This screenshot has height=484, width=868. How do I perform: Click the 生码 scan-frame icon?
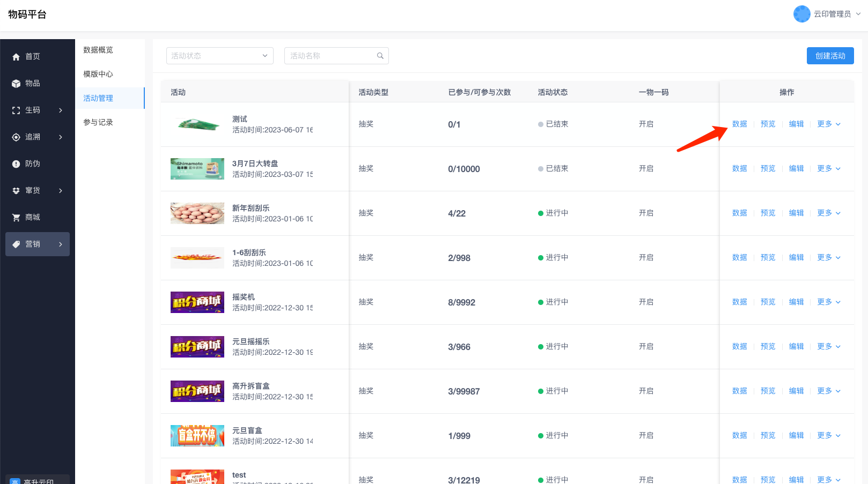(x=16, y=110)
